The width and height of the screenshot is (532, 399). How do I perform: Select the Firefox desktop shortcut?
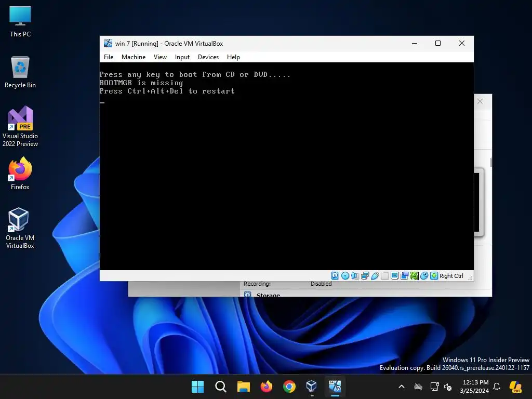(20, 174)
